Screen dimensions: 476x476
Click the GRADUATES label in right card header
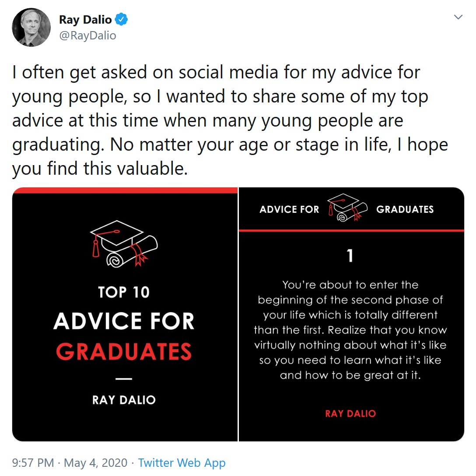[405, 209]
